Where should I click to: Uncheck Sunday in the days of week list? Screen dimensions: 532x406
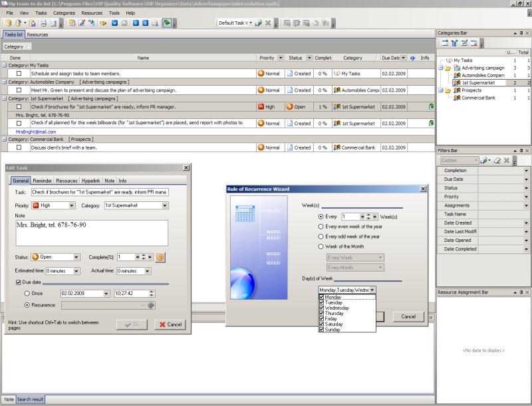coord(322,330)
